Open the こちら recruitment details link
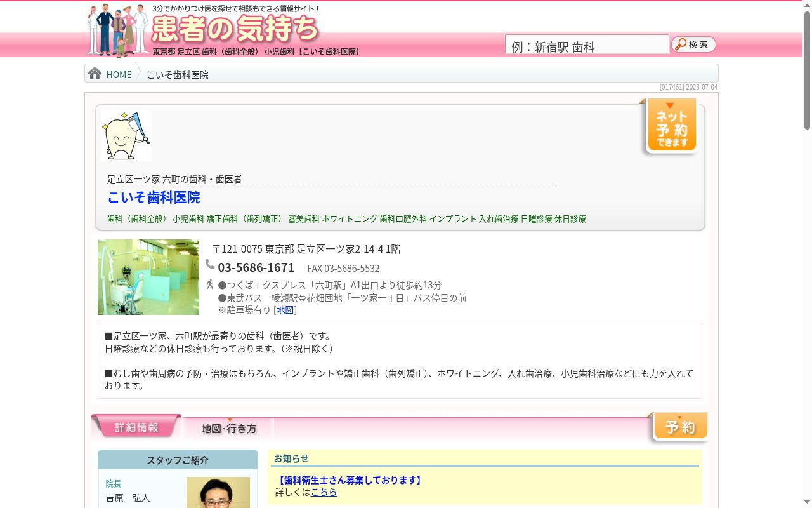Screen dimensions: 812x508 [x=324, y=492]
